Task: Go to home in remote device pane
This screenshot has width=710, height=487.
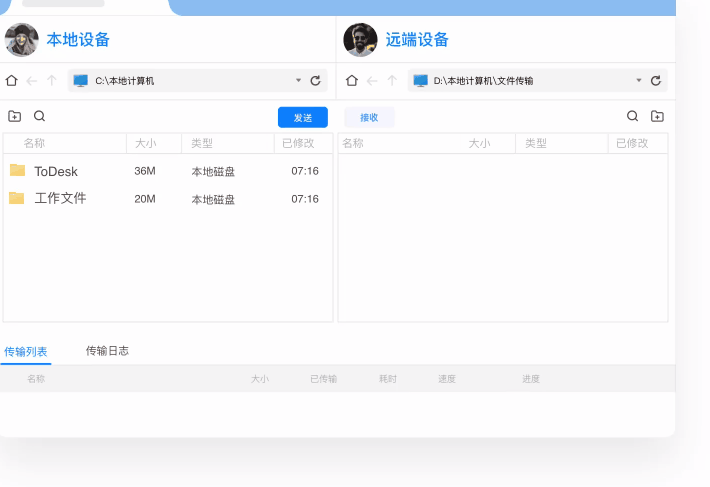Action: tap(352, 81)
